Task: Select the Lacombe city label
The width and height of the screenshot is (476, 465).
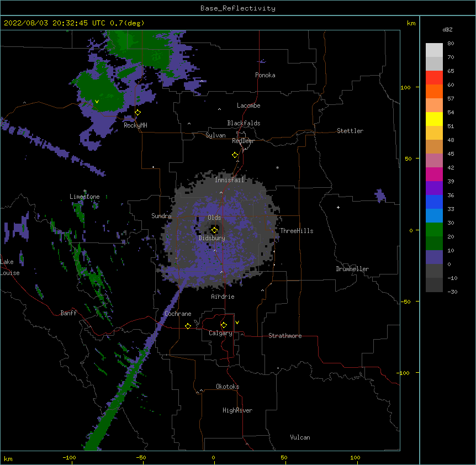Action: (248, 105)
